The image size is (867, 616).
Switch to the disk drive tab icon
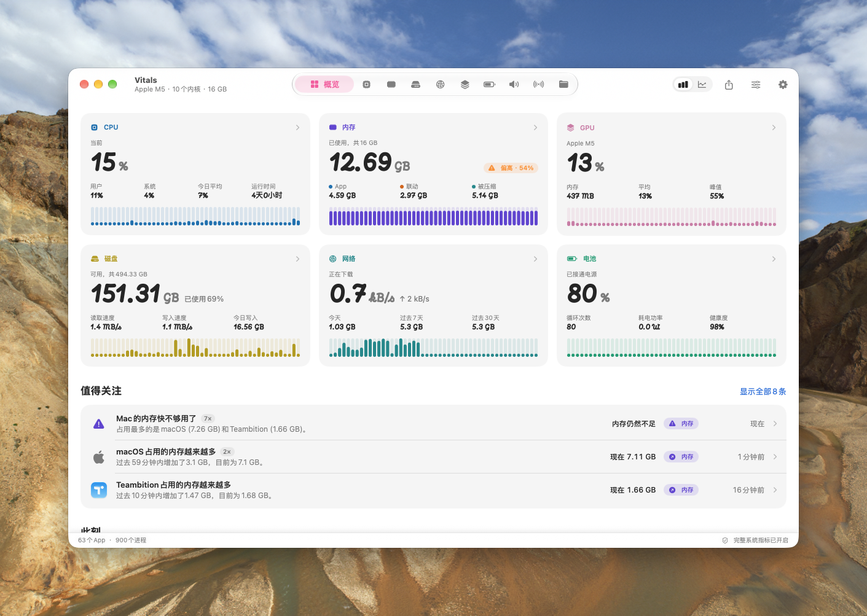click(x=415, y=84)
